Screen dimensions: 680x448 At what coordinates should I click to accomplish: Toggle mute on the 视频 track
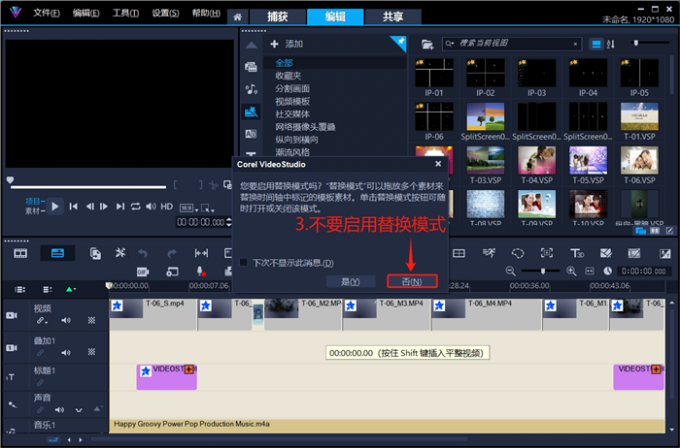66,322
